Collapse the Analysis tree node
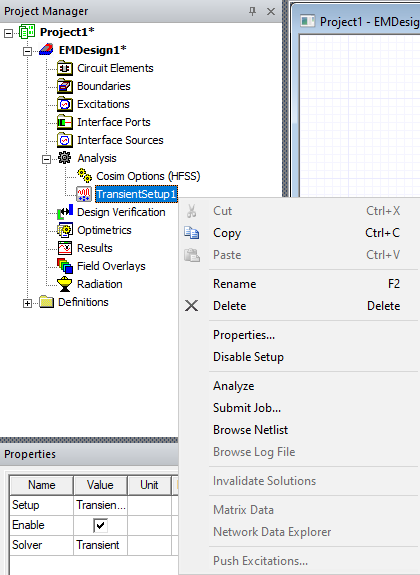 [x=46, y=160]
